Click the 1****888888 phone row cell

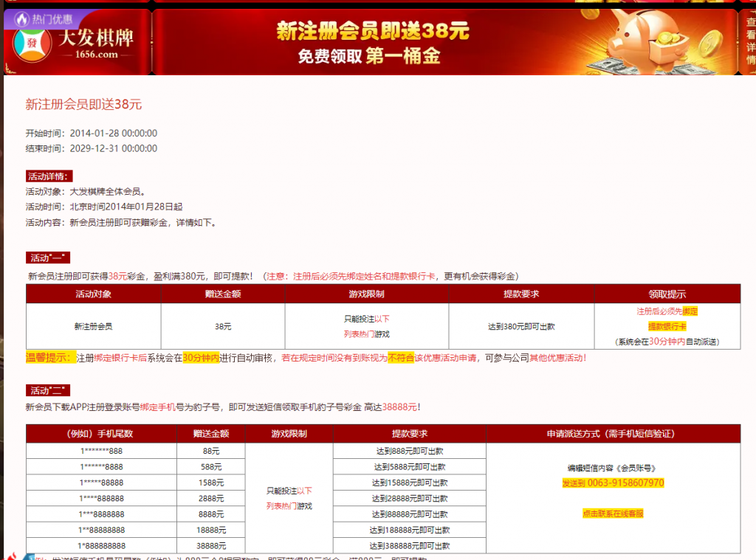[101, 498]
